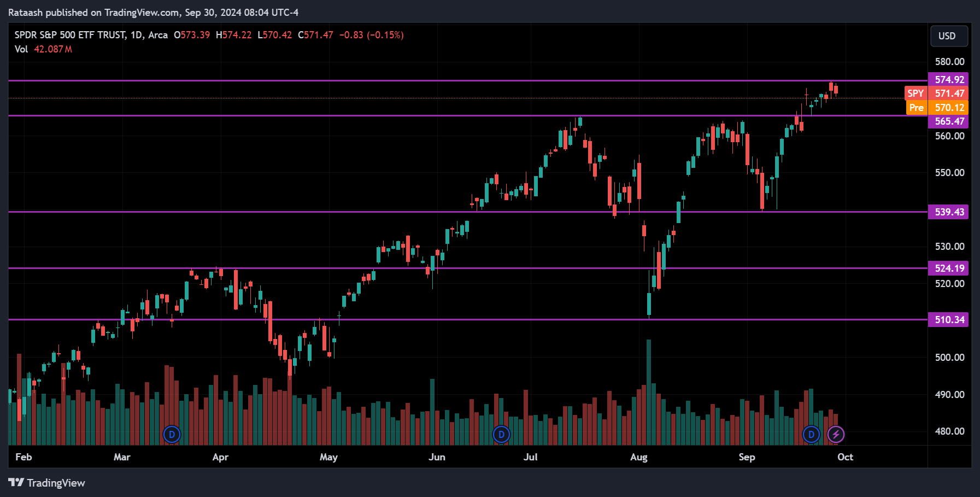Click the 480.00 price axis label

tap(950, 431)
